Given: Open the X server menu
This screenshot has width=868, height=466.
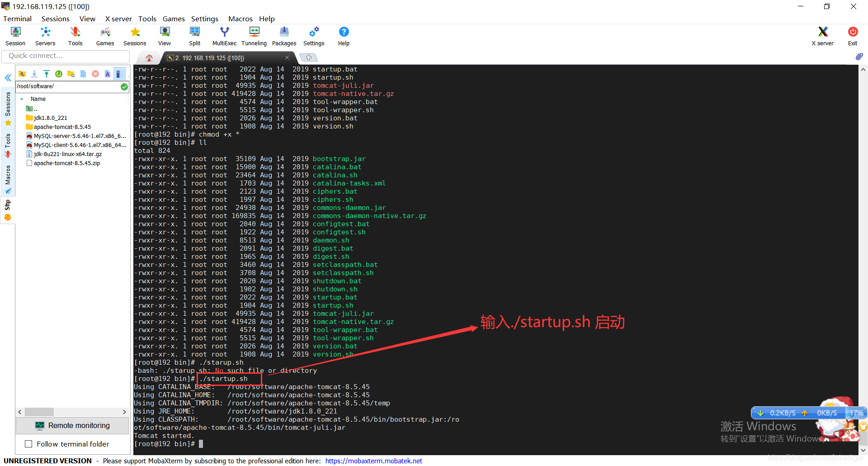Looking at the screenshot, I should (118, 19).
